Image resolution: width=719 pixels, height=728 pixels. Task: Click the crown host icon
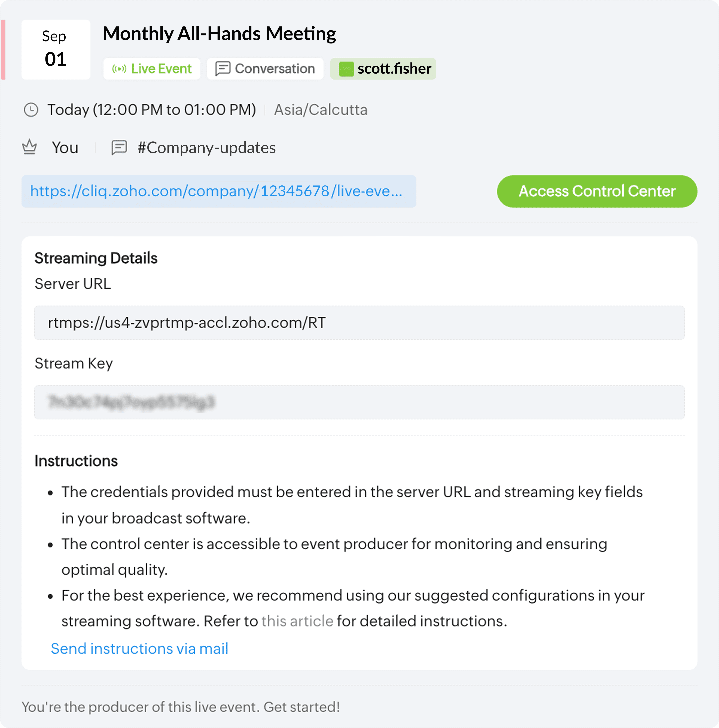tap(29, 147)
